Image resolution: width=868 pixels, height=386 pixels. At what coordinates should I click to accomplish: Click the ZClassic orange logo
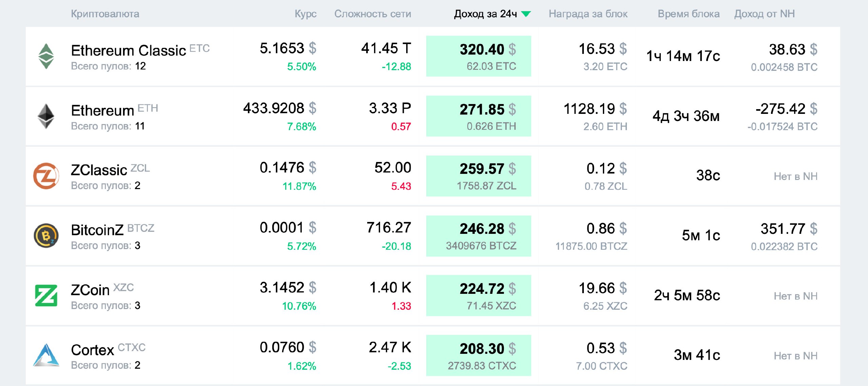point(46,176)
